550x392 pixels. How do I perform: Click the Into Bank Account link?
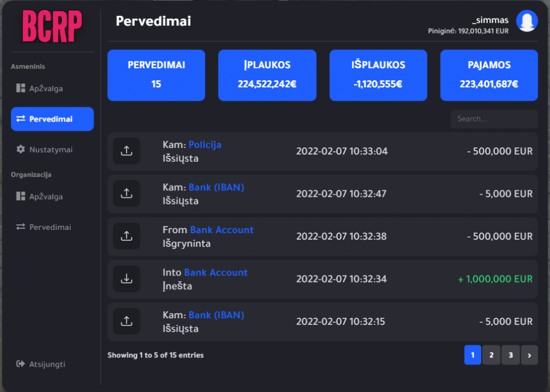tap(216, 272)
